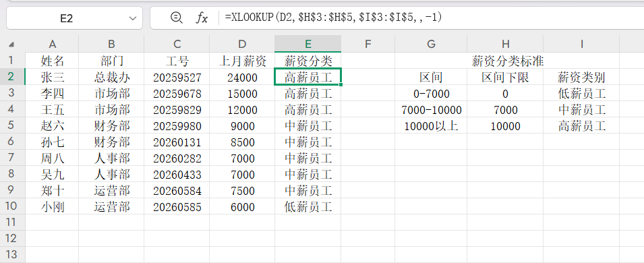The image size is (644, 263).
Task: Select the cell containing 赵六
Action: click(x=52, y=125)
